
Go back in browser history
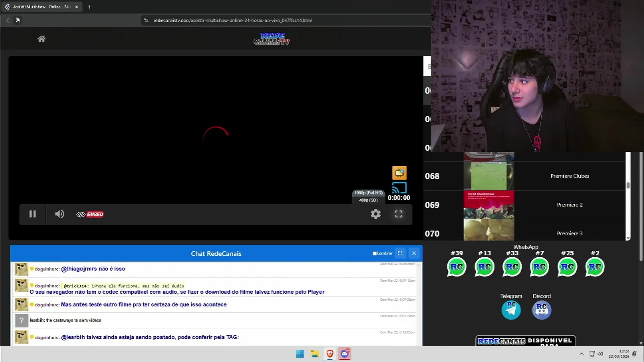pos(7,20)
